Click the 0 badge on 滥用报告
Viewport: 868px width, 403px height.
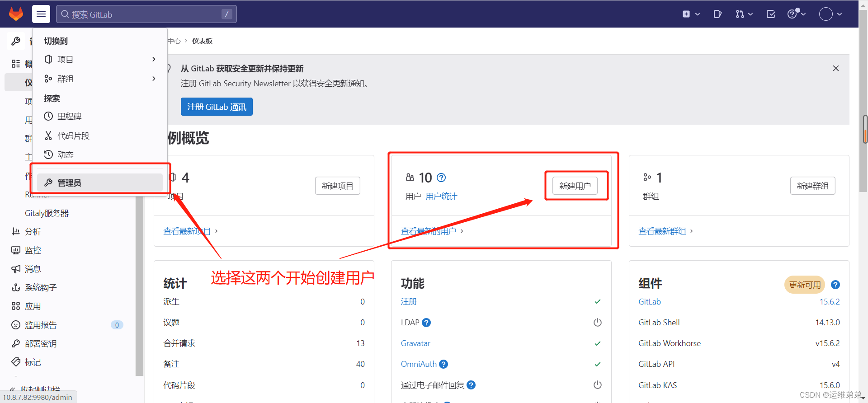click(x=117, y=325)
